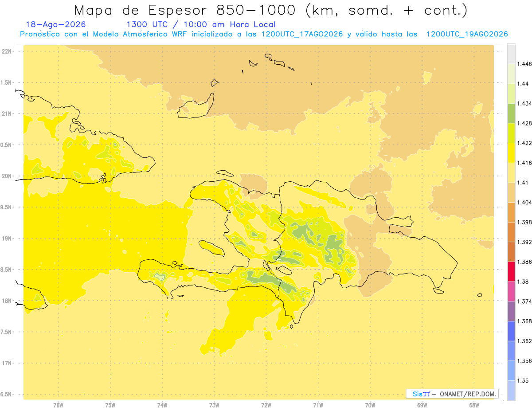
Task: Click the longitude label 74W
Action: coord(162,405)
